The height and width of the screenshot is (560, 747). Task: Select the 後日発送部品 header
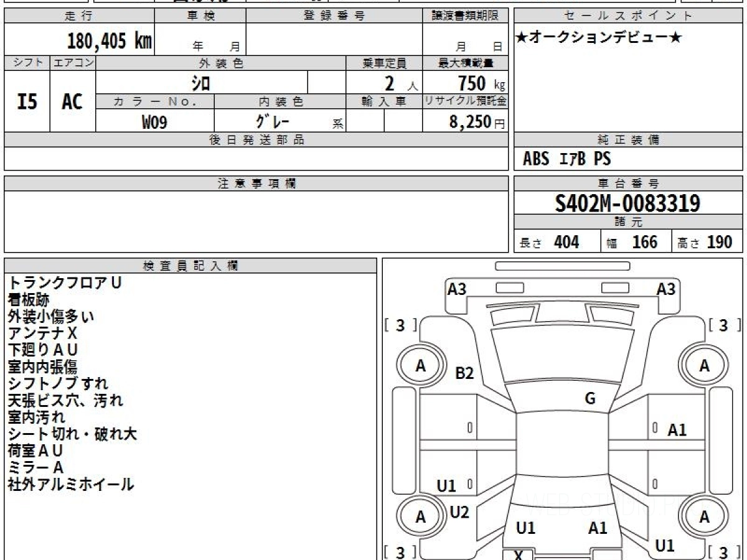point(256,140)
